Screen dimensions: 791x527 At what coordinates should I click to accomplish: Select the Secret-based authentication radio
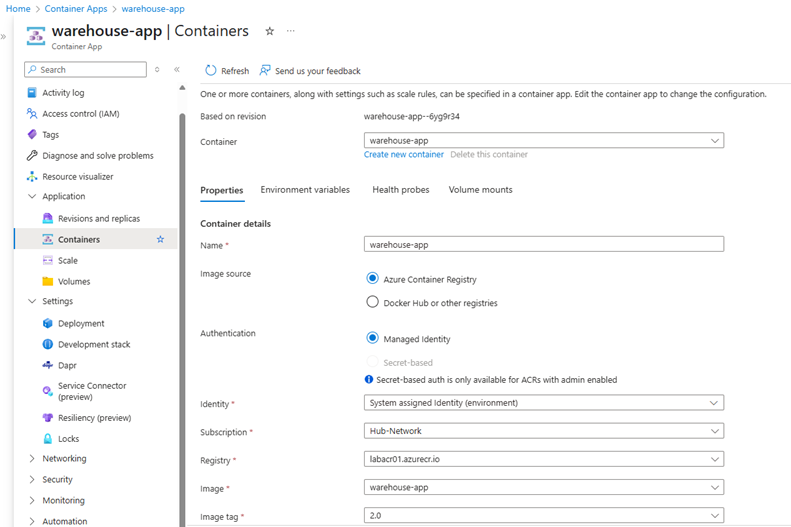click(372, 362)
